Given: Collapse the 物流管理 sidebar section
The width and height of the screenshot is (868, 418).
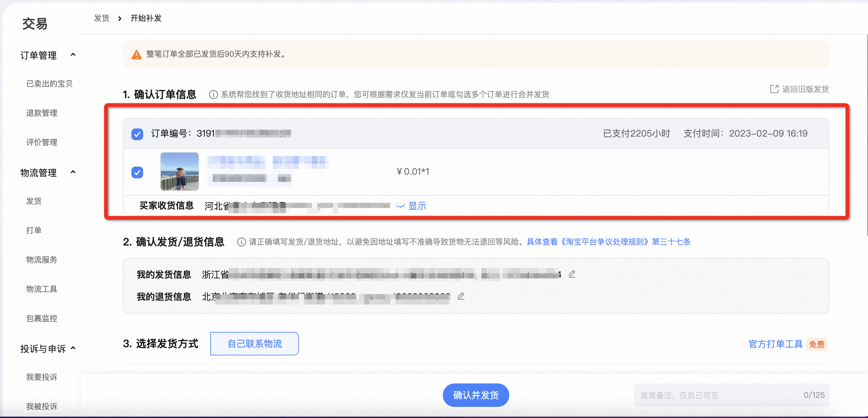Looking at the screenshot, I should [x=73, y=172].
